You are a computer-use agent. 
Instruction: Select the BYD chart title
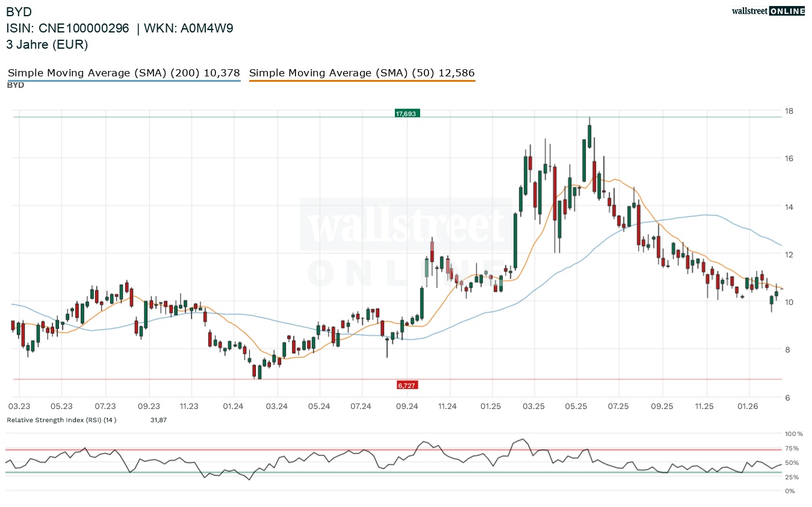point(19,11)
